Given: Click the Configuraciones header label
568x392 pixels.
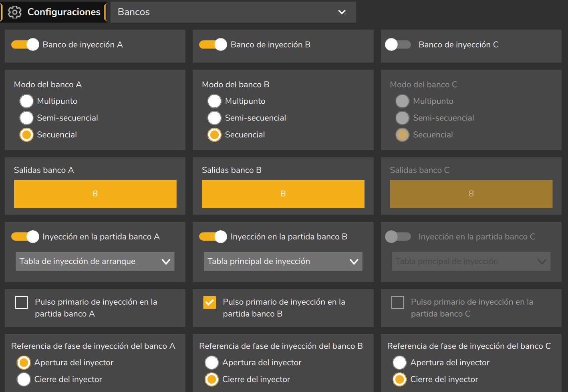Looking at the screenshot, I should tap(64, 12).
